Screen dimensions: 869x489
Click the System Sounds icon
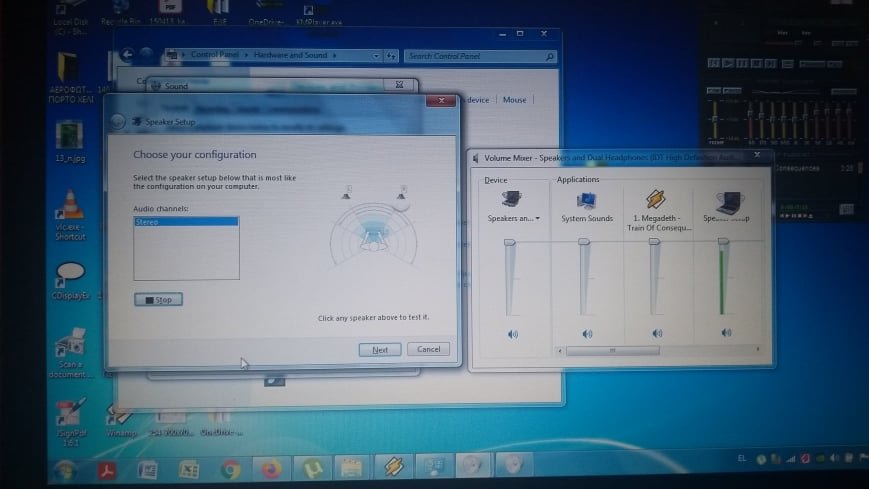click(586, 201)
